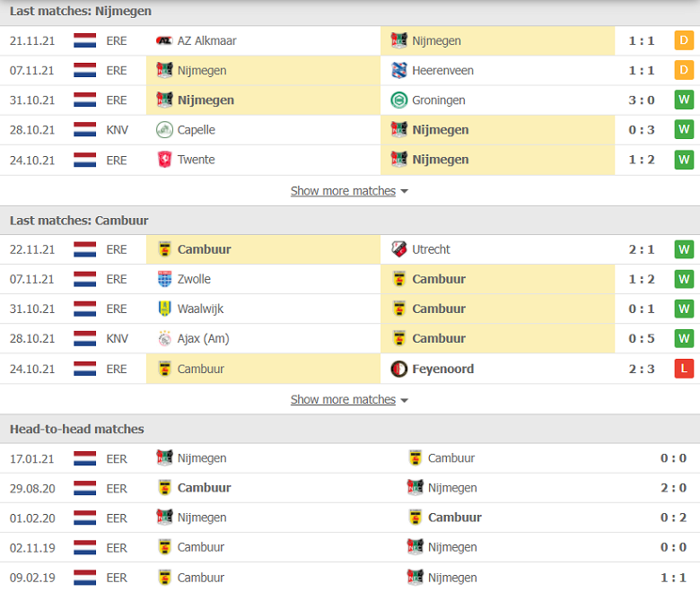This screenshot has width=700, height=592.
Task: Click the green W badge for Groningen match
Action: click(x=684, y=100)
